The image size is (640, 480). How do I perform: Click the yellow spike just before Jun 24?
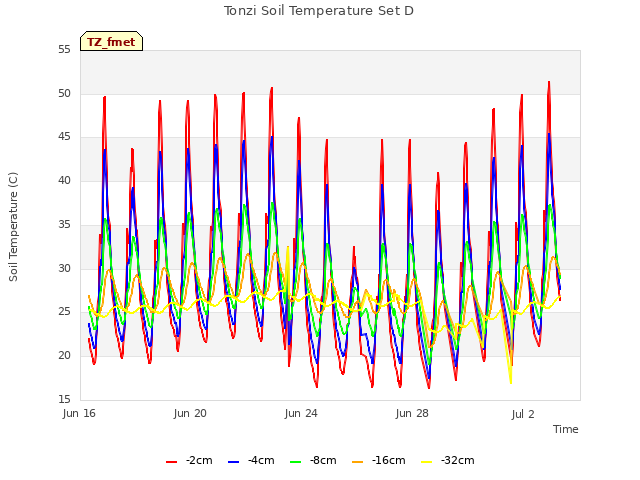pyautogui.click(x=288, y=248)
